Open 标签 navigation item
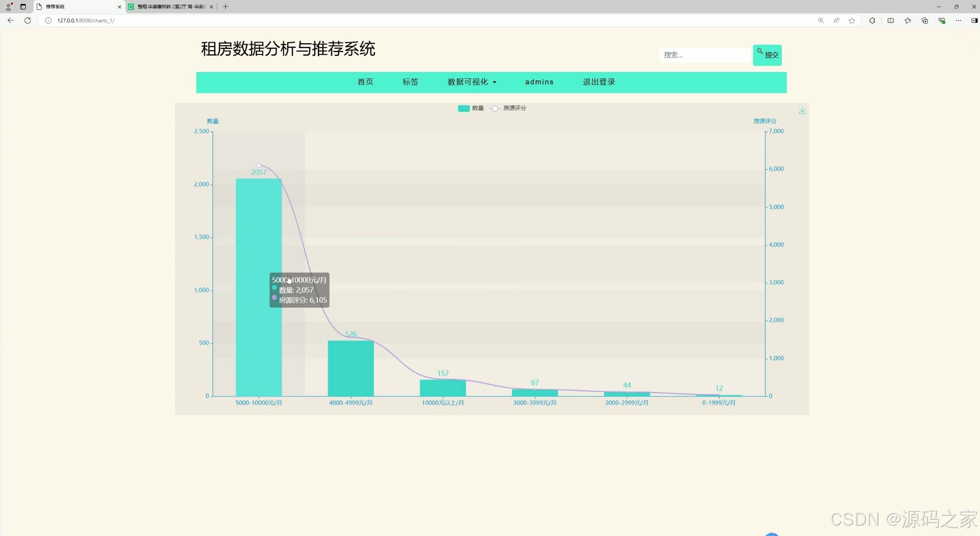Screen dimensions: 980x536 point(410,82)
